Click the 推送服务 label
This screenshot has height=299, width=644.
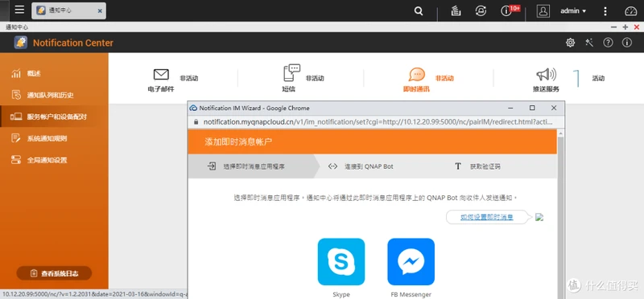coord(547,89)
